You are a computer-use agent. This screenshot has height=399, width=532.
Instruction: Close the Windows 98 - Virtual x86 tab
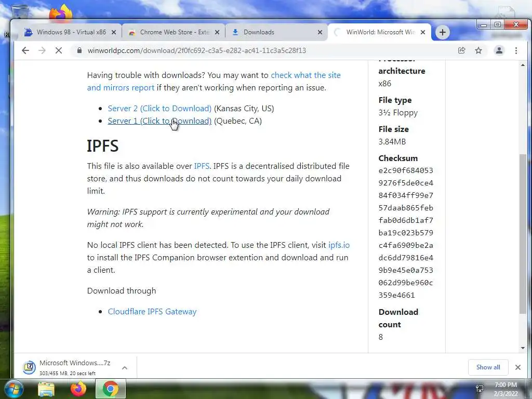coord(114,32)
